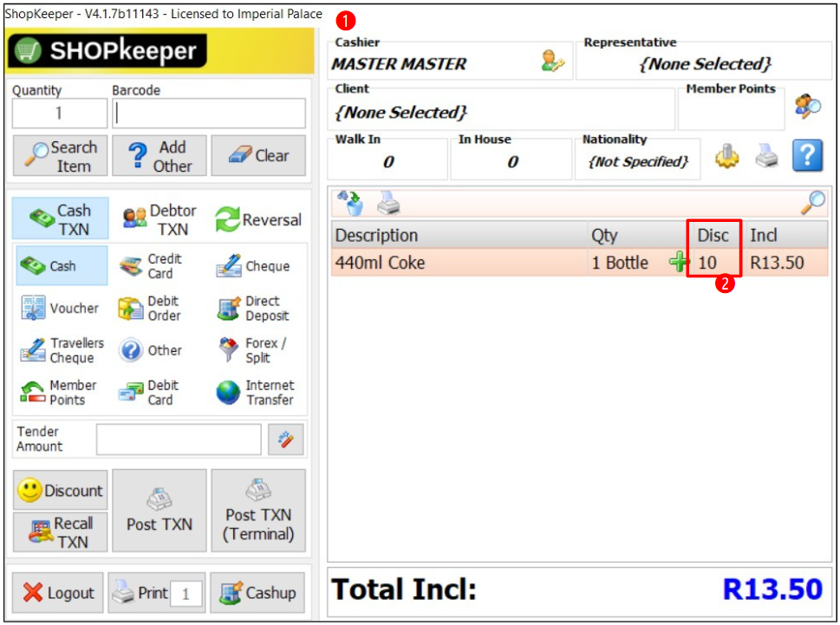Click the Description column header
Screen dimensions: 840x625
pos(459,235)
